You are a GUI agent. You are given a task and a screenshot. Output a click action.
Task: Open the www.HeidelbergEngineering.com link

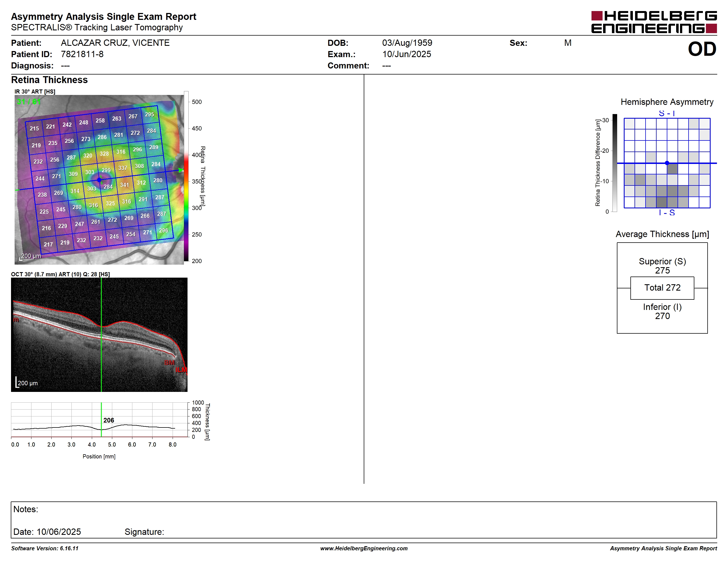coord(364,548)
